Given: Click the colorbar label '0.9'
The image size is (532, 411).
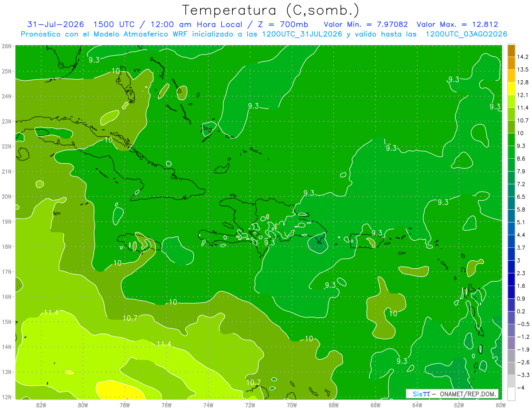Looking at the screenshot, I should pos(521,298).
